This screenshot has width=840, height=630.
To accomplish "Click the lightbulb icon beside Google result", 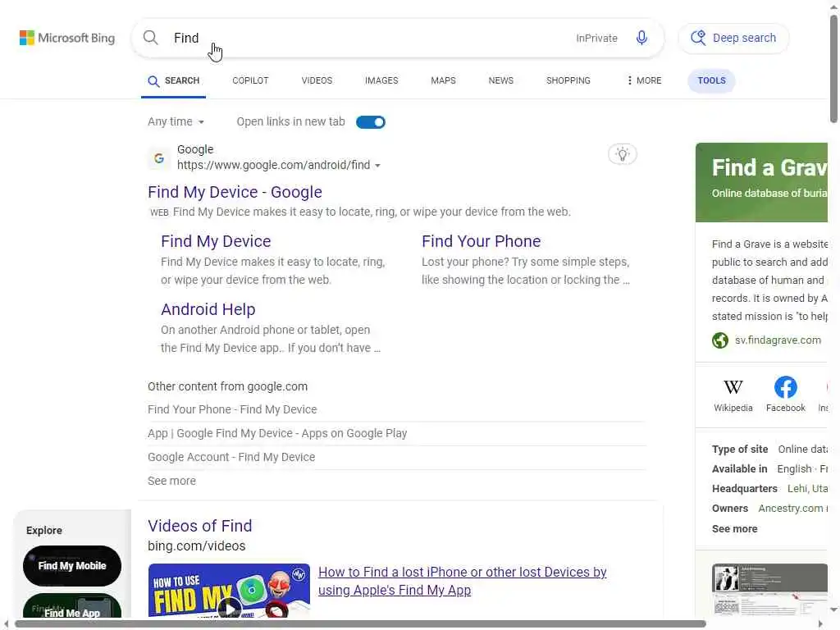I will coord(622,154).
